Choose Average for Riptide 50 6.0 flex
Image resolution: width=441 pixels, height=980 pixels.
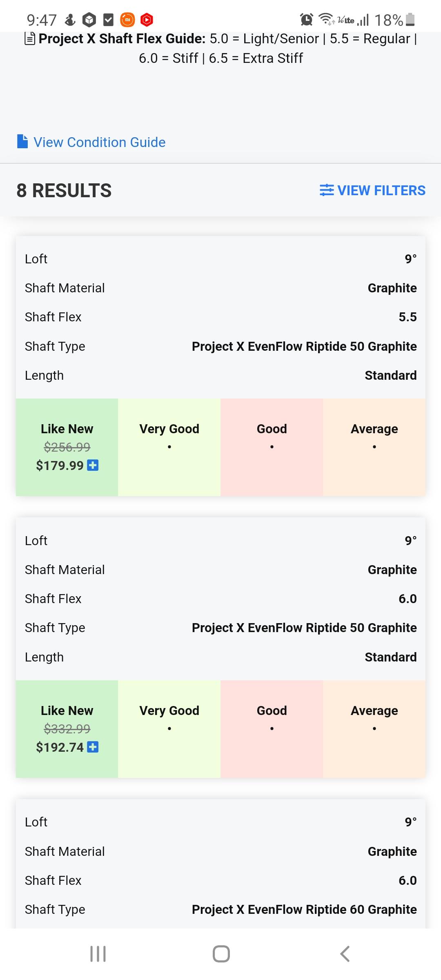point(374,729)
